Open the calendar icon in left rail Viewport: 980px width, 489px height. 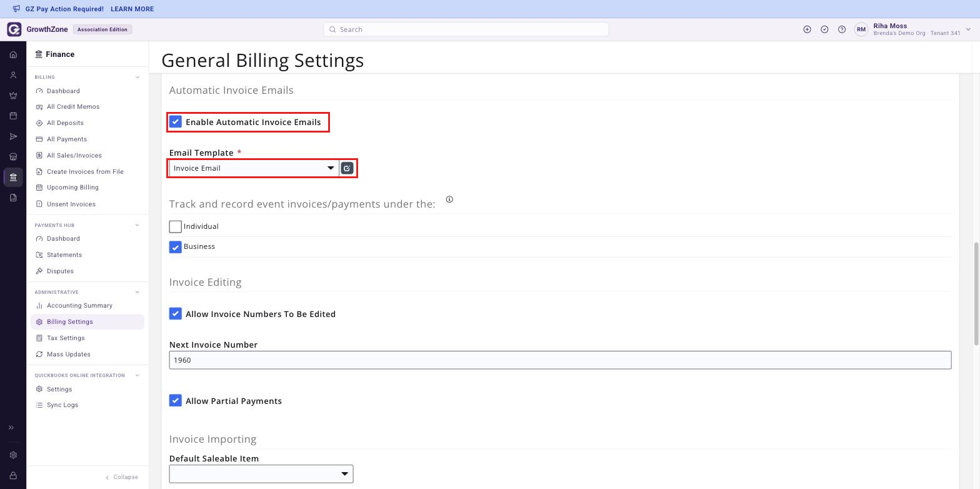pos(13,116)
